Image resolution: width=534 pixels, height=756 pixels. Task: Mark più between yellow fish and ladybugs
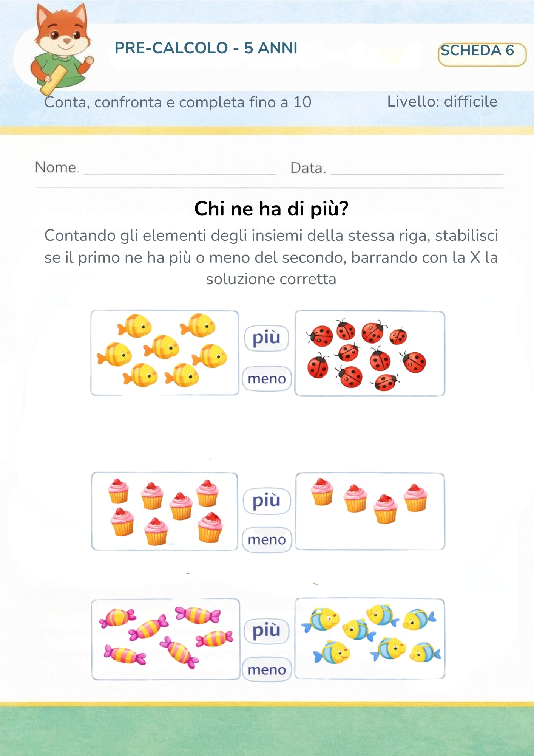[x=267, y=338]
